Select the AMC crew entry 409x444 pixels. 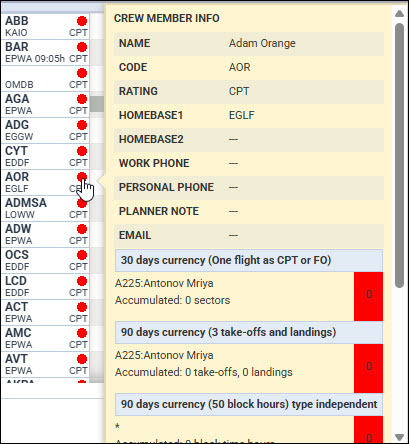pyautogui.click(x=45, y=338)
